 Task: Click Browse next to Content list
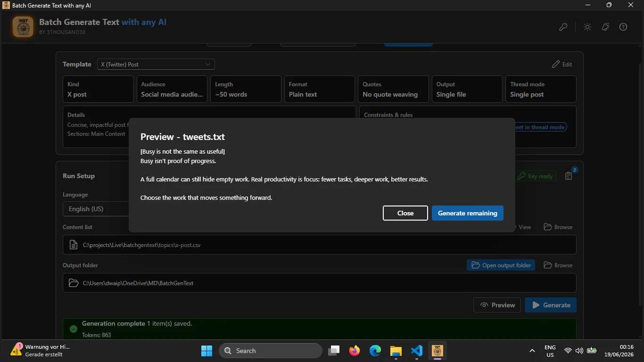(558, 227)
